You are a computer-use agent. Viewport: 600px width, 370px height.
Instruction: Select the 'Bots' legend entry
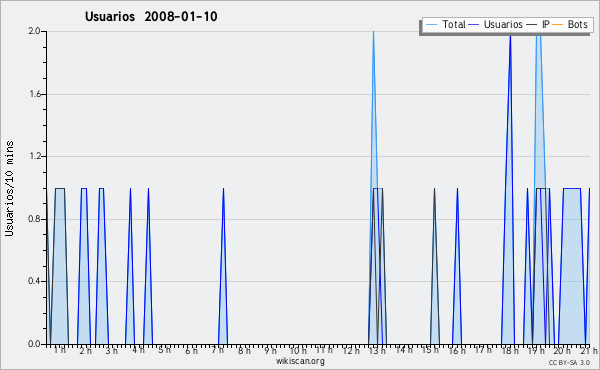pyautogui.click(x=570, y=24)
